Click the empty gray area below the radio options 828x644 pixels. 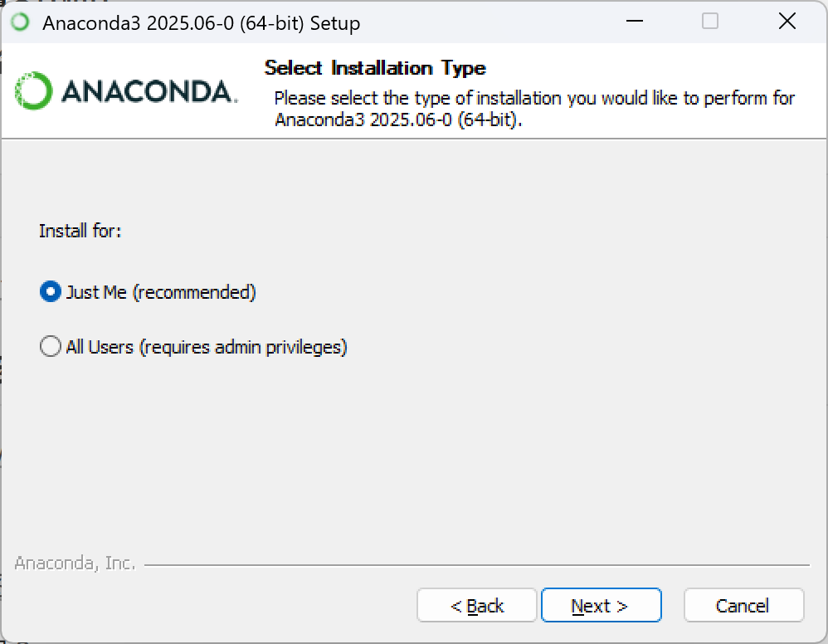[415, 456]
